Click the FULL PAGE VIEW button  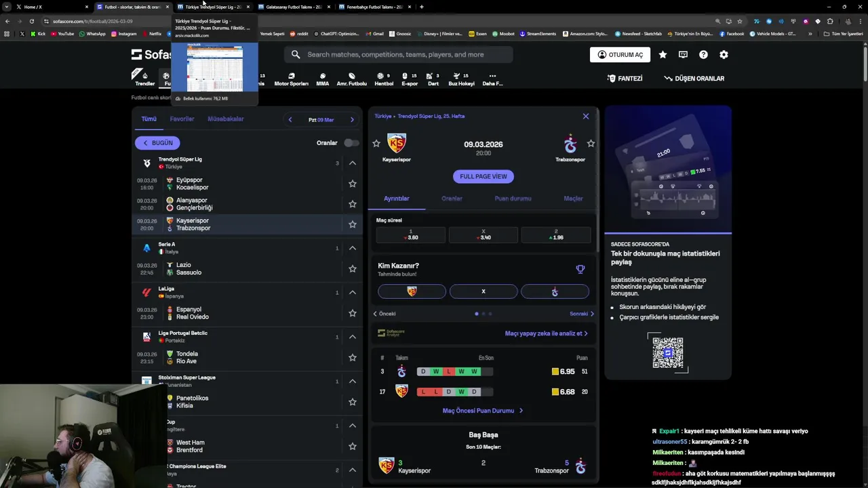pos(484,176)
